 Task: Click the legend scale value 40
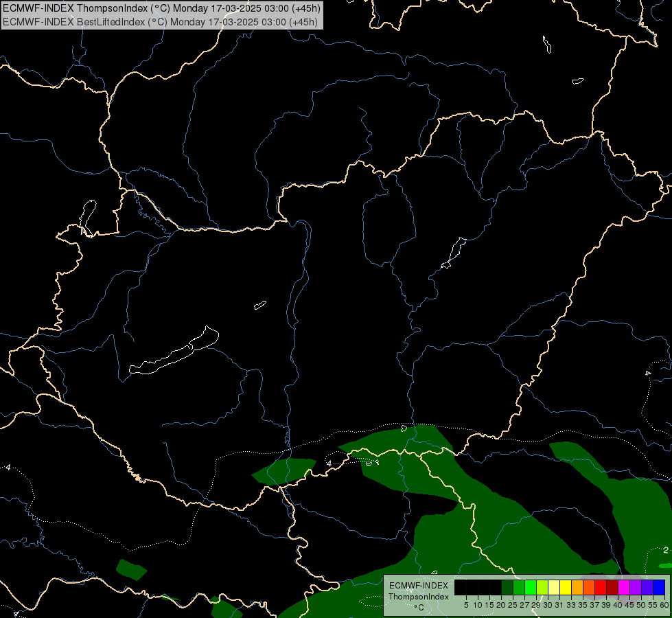pyautogui.click(x=618, y=605)
